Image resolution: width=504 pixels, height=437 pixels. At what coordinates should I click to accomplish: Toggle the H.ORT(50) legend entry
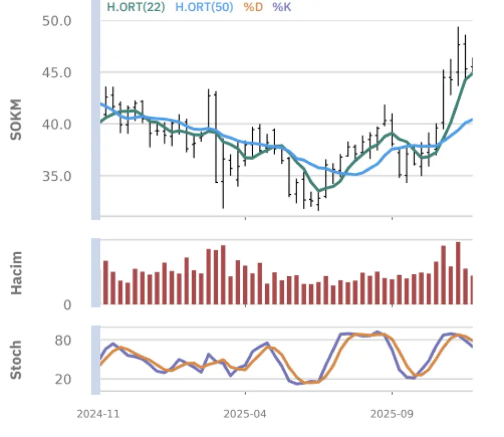204,8
